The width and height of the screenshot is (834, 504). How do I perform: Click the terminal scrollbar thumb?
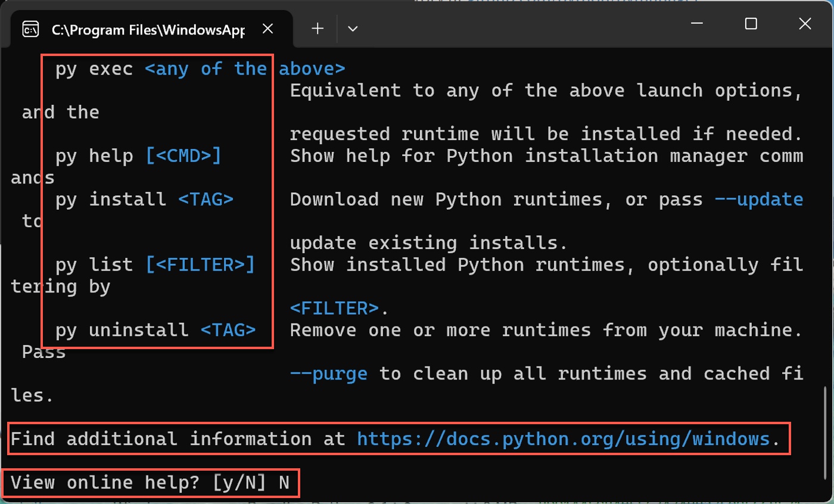[826, 433]
